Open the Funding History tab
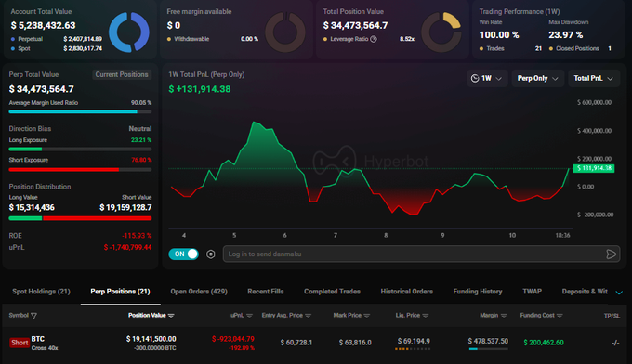The width and height of the screenshot is (632, 364). (478, 292)
